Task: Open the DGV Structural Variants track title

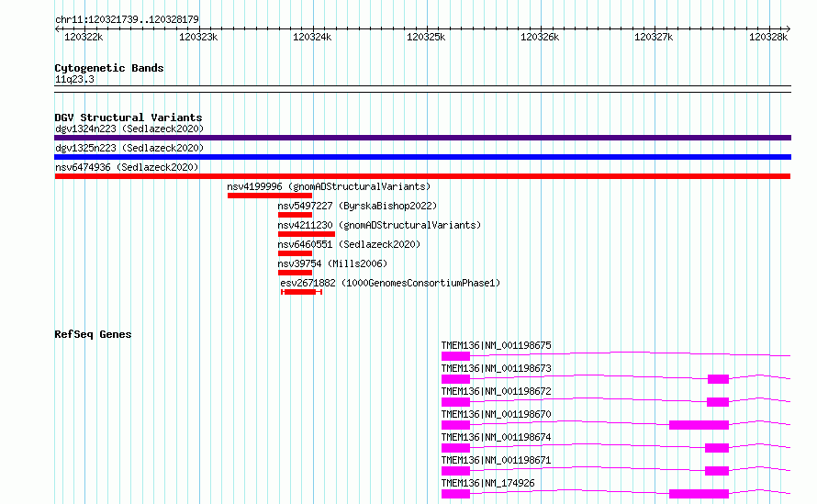Action: coord(129,118)
